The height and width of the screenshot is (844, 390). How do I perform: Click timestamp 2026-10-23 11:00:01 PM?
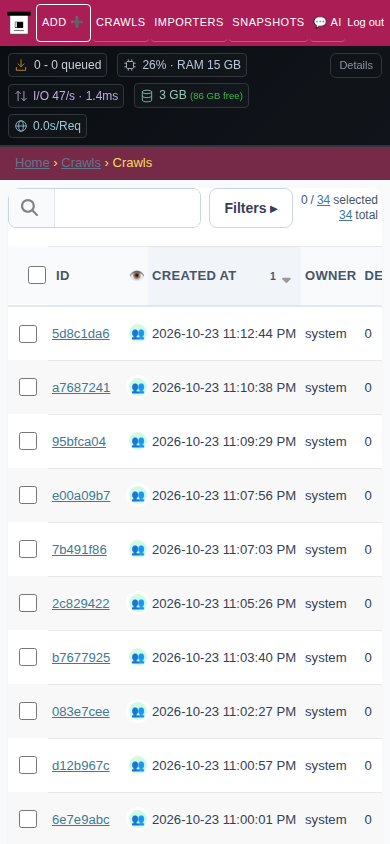pyautogui.click(x=224, y=820)
